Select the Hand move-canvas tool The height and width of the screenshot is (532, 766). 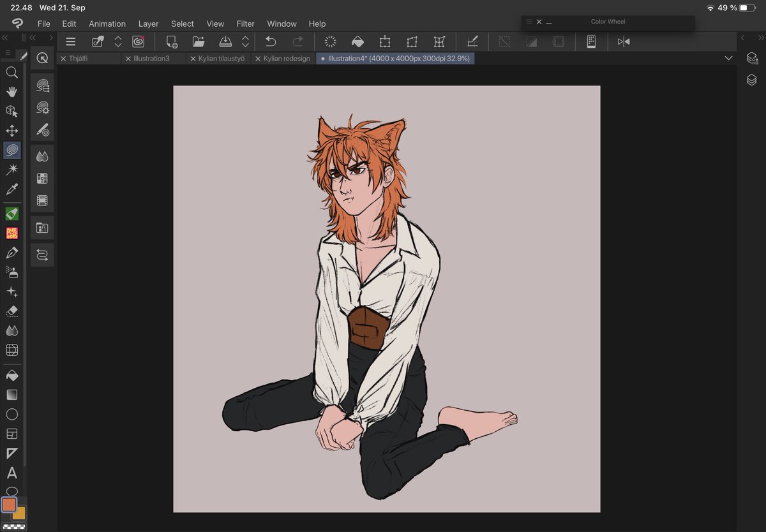point(11,91)
